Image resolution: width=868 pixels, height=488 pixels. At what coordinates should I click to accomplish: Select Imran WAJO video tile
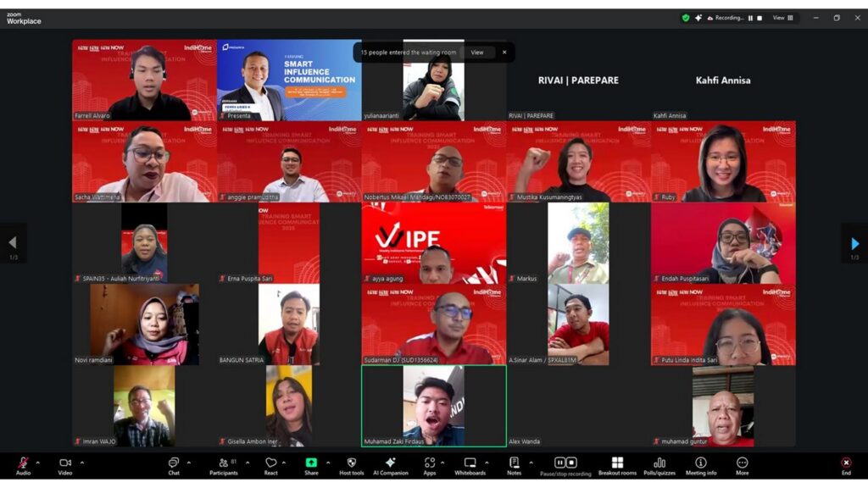(144, 406)
